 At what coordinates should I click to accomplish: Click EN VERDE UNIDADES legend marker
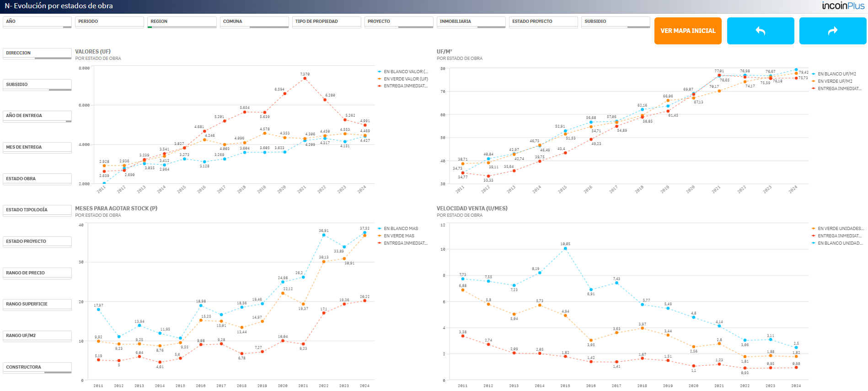click(814, 229)
